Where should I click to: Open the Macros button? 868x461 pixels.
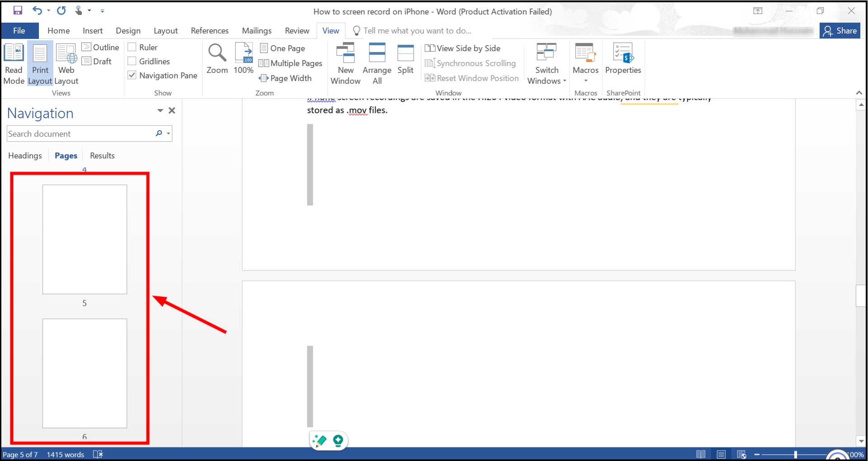tap(585, 58)
